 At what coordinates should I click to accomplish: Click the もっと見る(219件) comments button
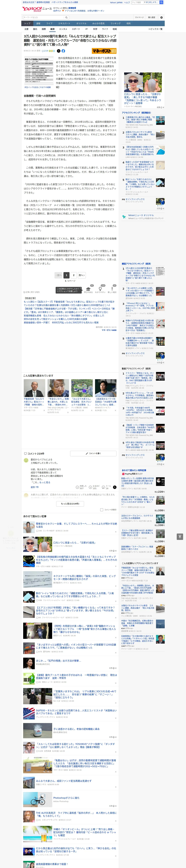[70, 504]
